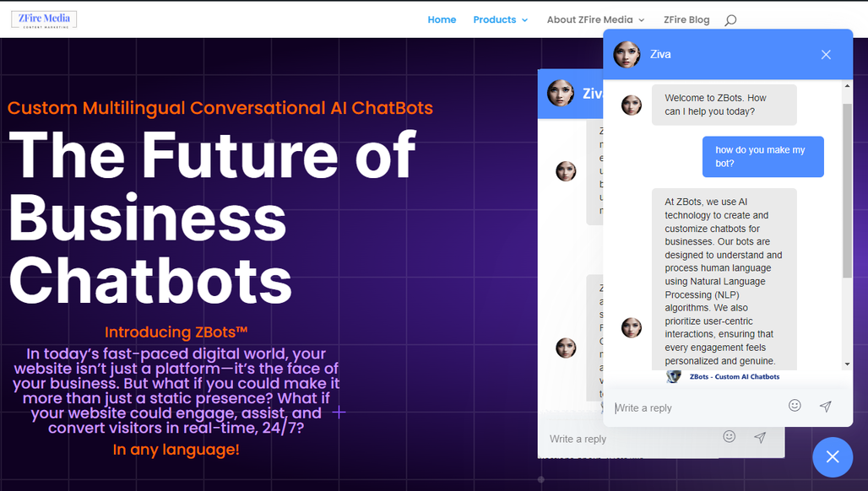Open the emoji picker in the front chat
This screenshot has width=868, height=491.
click(795, 406)
